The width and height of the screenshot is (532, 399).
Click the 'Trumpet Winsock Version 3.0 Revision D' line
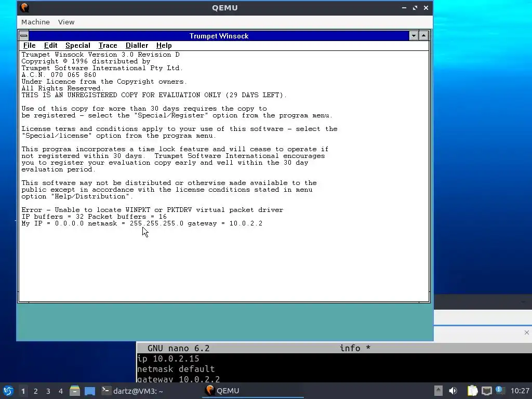100,55
